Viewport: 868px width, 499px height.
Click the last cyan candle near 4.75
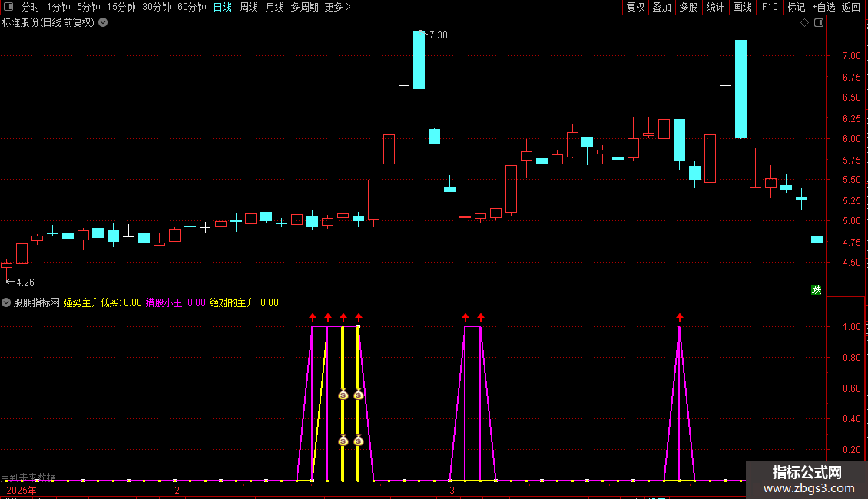point(817,239)
